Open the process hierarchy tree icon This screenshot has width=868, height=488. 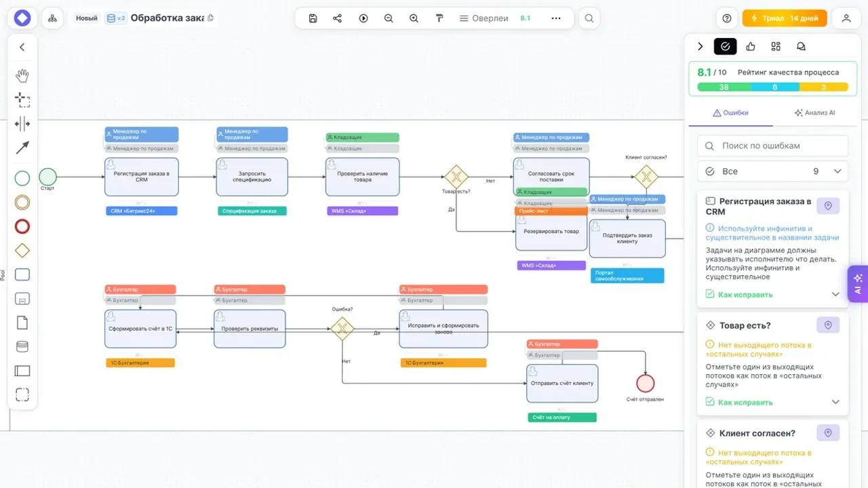pos(53,18)
